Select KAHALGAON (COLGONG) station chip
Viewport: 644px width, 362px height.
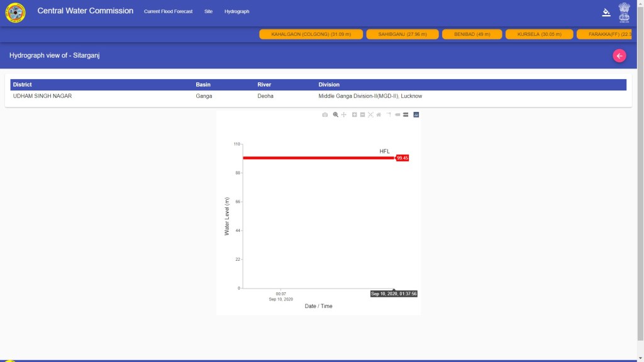tap(311, 34)
